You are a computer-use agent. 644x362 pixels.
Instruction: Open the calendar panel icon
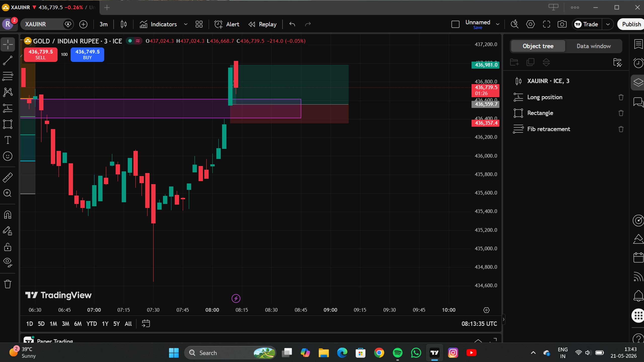[x=638, y=258]
